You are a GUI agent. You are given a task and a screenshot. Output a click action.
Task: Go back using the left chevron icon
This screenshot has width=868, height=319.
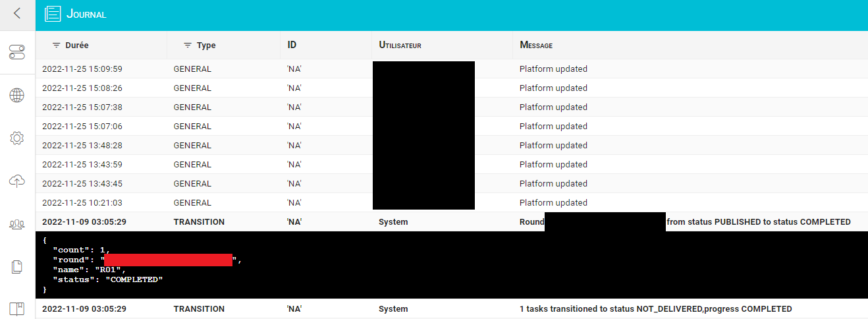17,13
